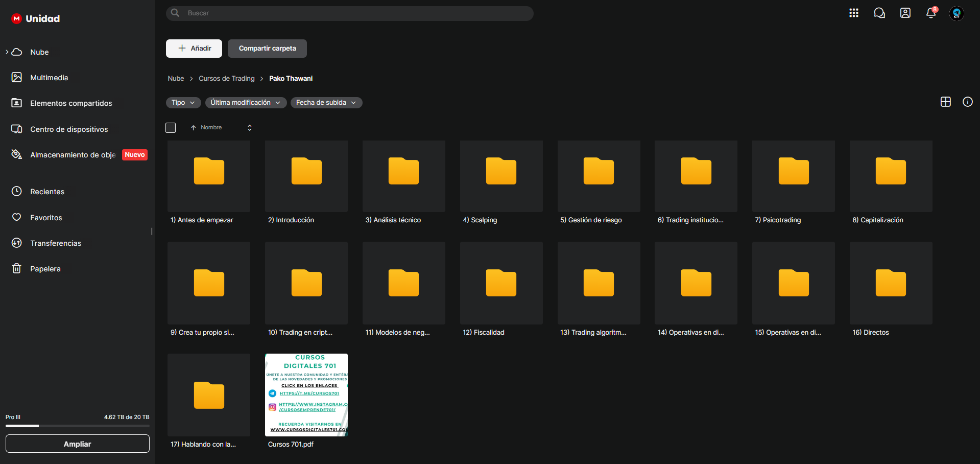The image size is (980, 464).
Task: Show the folder info panel icon
Action: [968, 102]
